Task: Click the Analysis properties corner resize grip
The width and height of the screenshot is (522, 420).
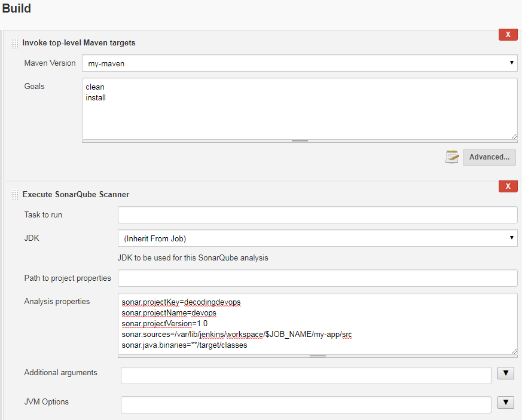Action: (x=514, y=351)
